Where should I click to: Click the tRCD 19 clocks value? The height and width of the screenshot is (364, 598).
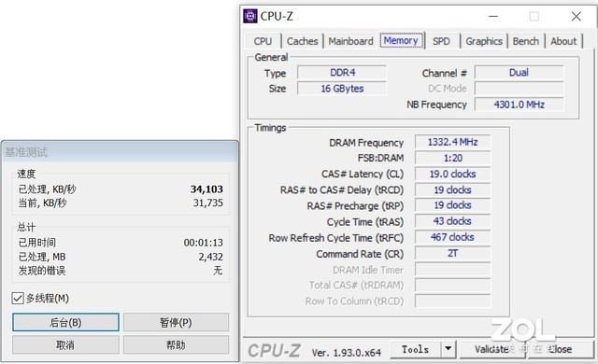click(452, 190)
